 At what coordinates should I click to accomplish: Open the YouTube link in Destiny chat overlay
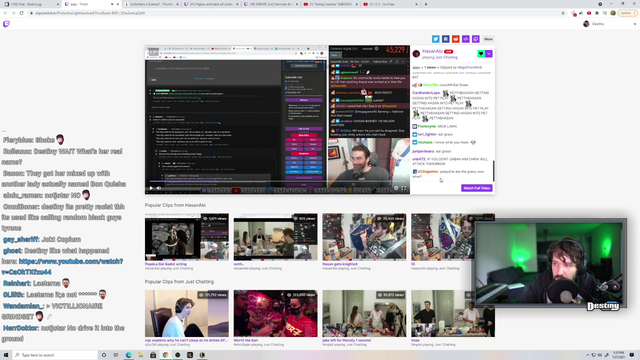(62, 267)
